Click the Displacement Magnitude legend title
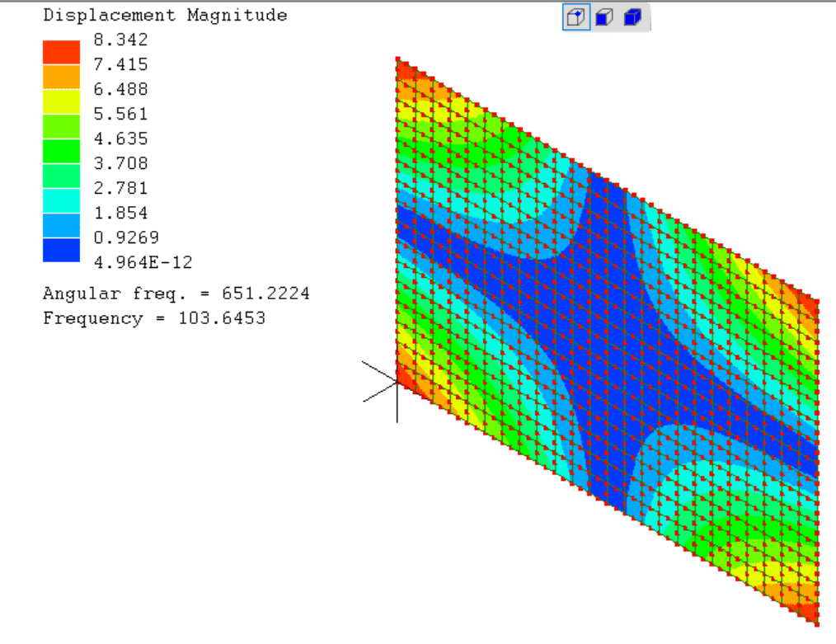This screenshot has height=644, width=836. (165, 16)
